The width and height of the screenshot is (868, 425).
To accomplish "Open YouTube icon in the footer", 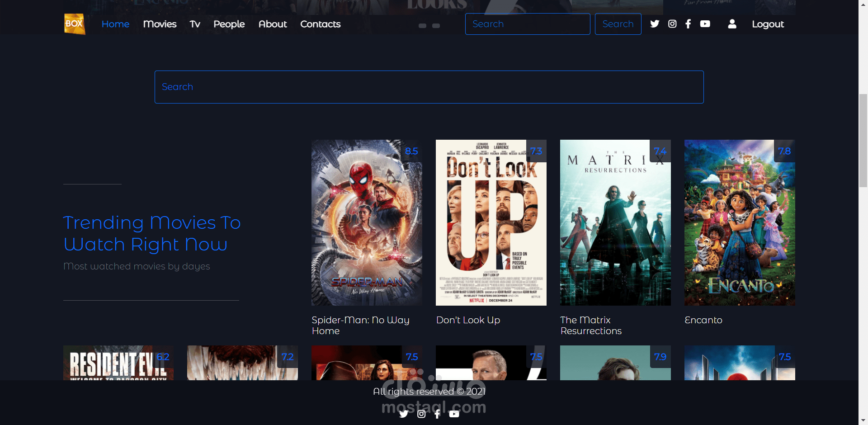I will (x=454, y=414).
